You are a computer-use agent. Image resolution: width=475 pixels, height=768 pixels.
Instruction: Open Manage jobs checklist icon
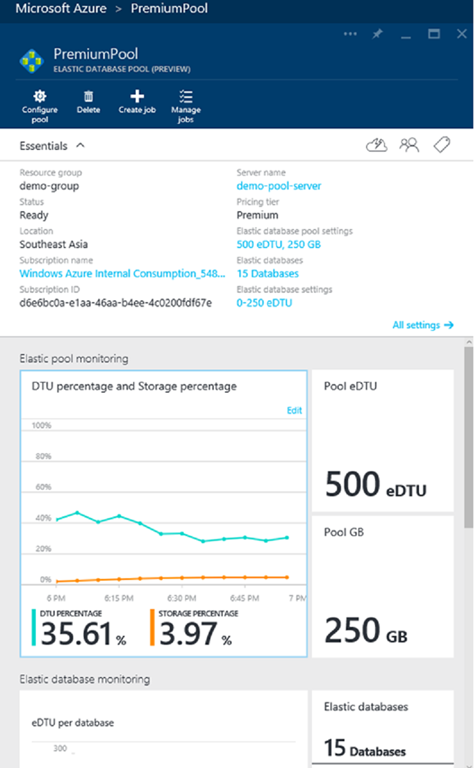[186, 96]
